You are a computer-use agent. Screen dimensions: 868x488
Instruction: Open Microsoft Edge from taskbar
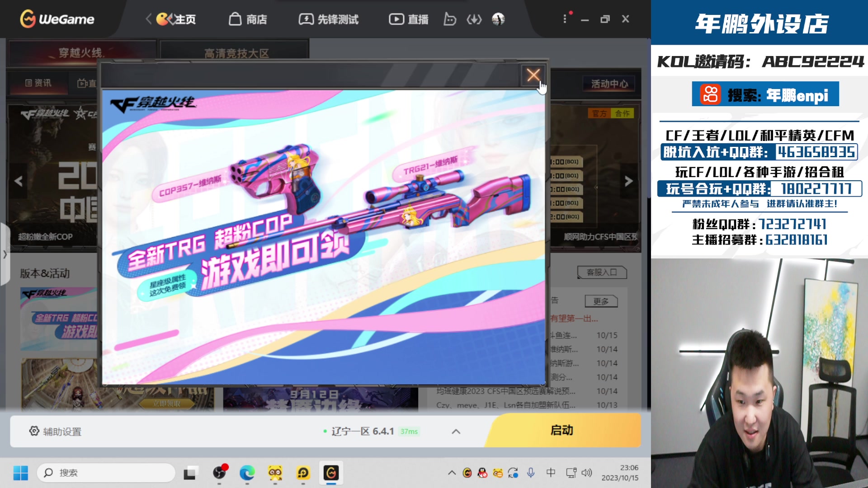247,473
